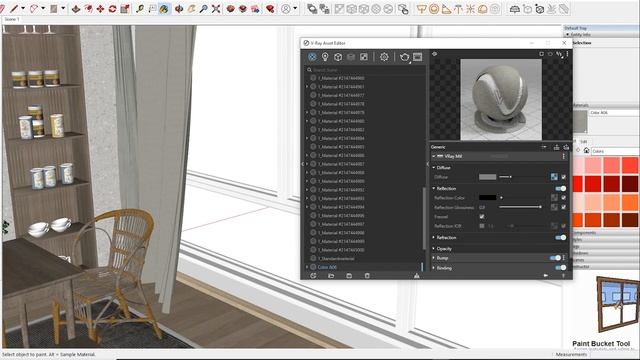
Task: Start render with the teapot icon
Action: click(x=404, y=57)
